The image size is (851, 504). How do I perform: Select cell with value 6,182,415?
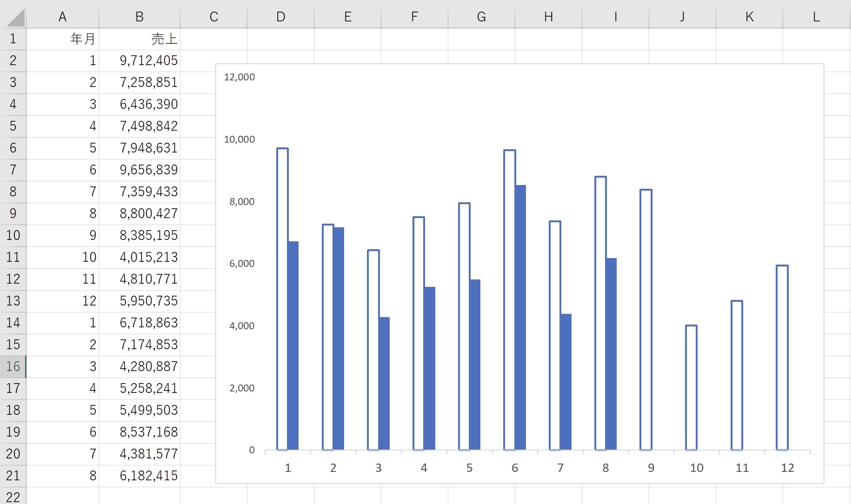(x=140, y=476)
